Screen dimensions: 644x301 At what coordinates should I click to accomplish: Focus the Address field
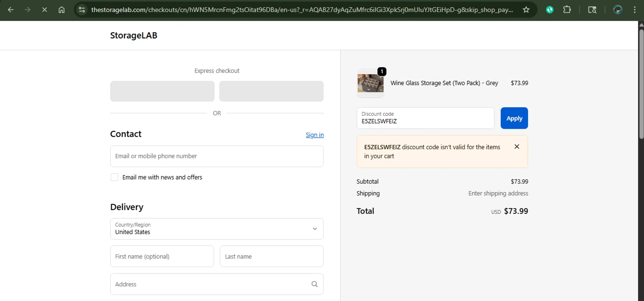pos(217,284)
